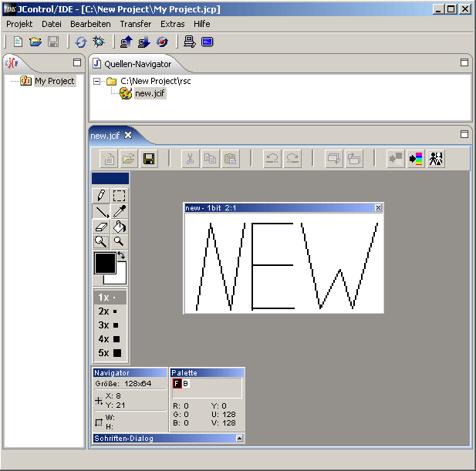Expand the Schriften-Dialog panel
The width and height of the screenshot is (476, 471).
point(240,439)
